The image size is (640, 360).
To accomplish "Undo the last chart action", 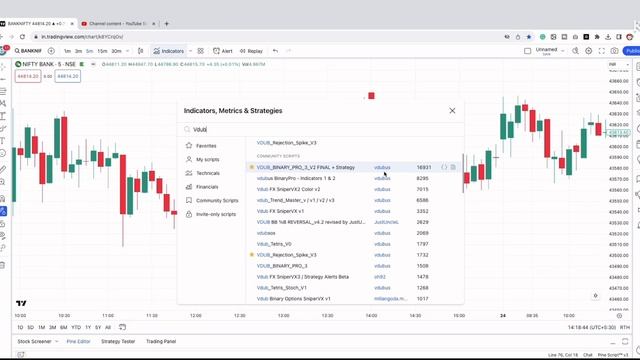I will (x=276, y=51).
